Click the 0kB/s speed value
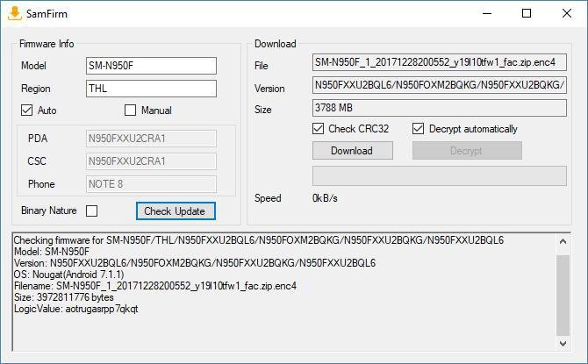The height and width of the screenshot is (364, 588). tap(325, 198)
